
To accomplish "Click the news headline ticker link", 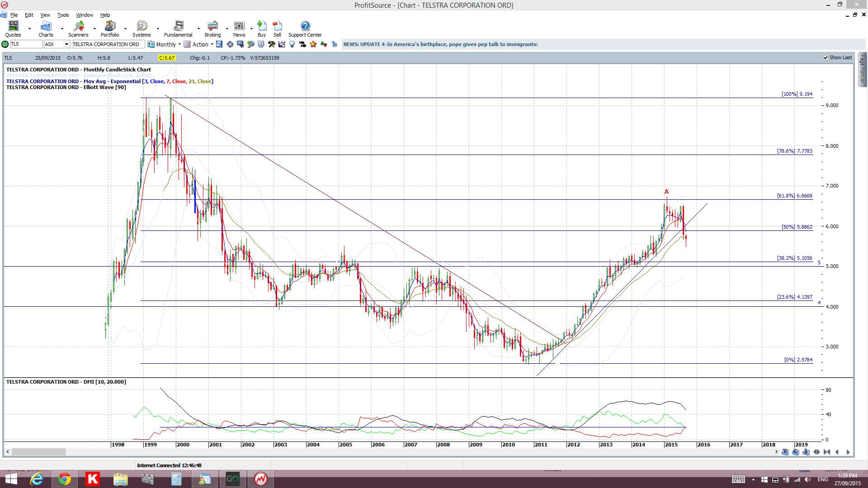I will pyautogui.click(x=440, y=44).
